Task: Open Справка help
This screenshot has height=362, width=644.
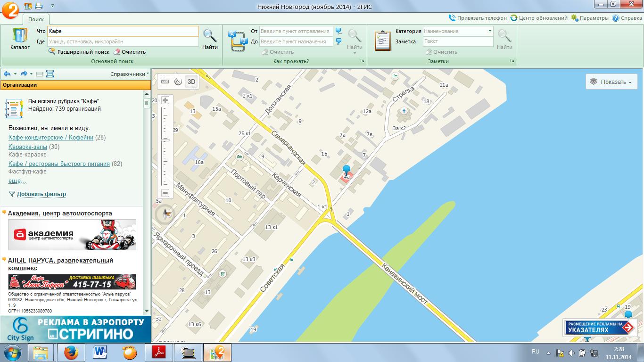Action: click(x=627, y=18)
